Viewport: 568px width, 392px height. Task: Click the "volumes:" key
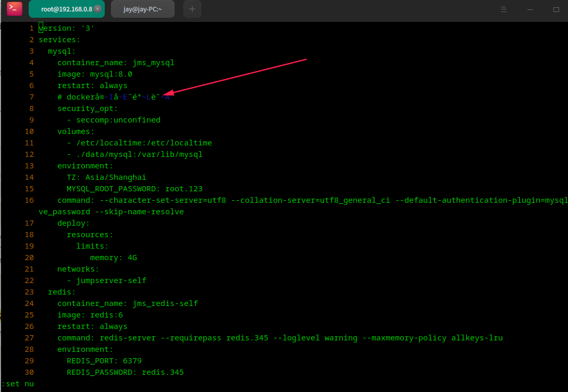tap(76, 131)
